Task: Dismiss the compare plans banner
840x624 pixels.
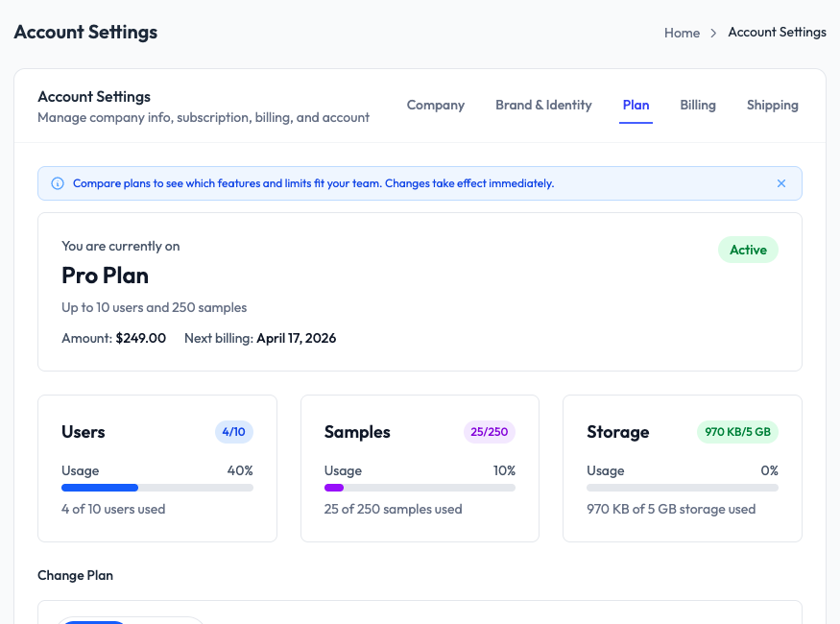Action: click(x=781, y=183)
